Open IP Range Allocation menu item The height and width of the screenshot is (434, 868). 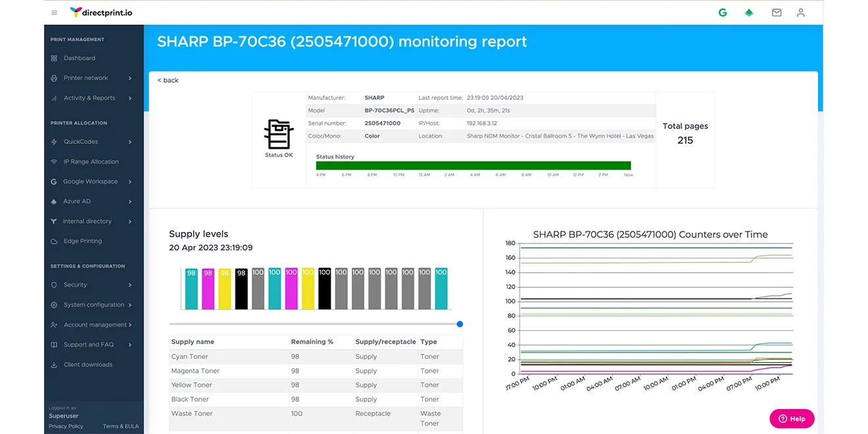click(x=91, y=162)
